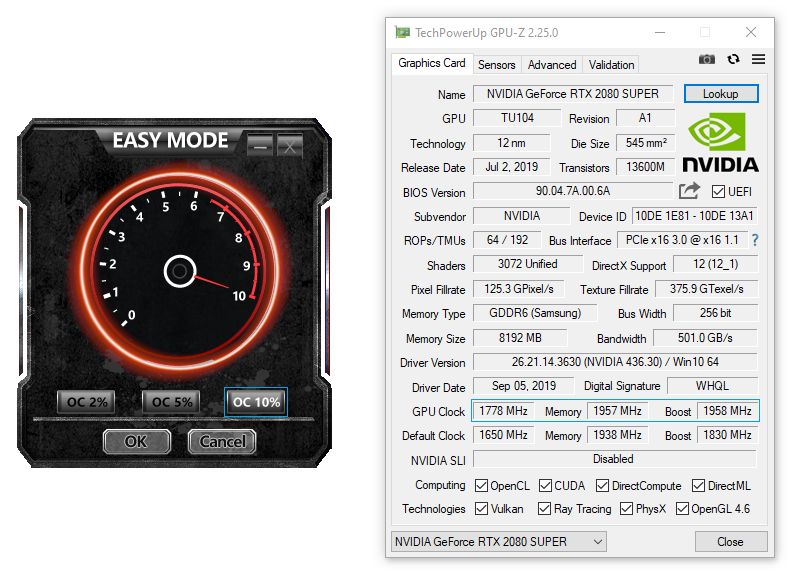Click the GPU-Z Close button
Screen dimensions: 793x574
pyautogui.click(x=730, y=542)
